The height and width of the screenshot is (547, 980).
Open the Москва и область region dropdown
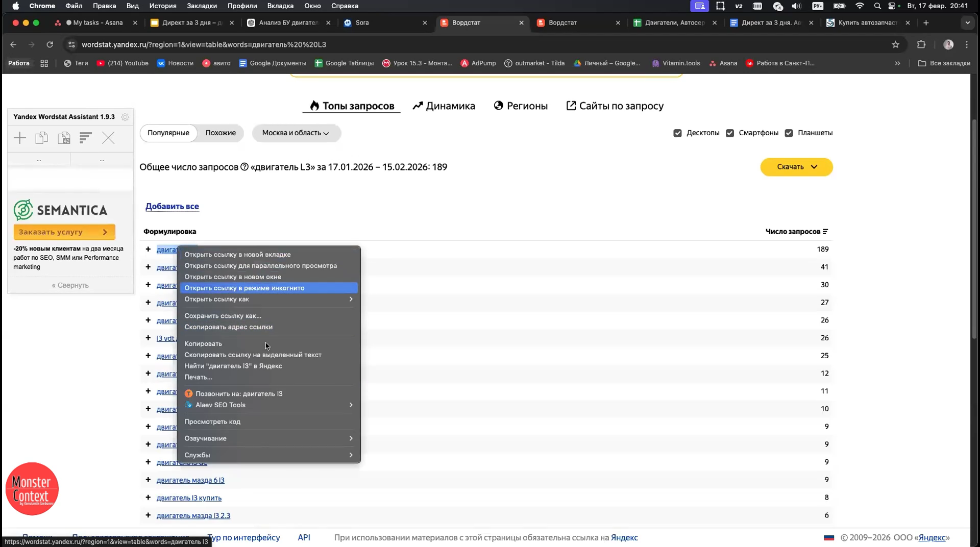pos(296,133)
